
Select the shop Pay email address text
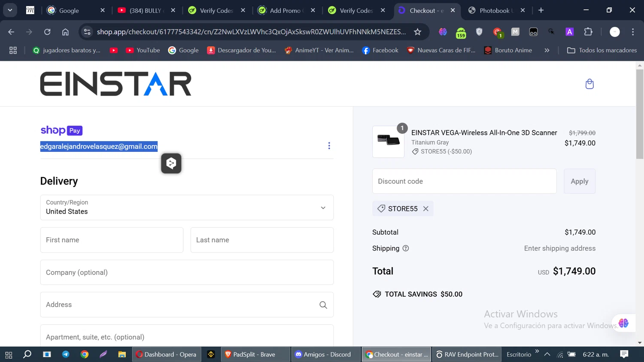click(99, 146)
